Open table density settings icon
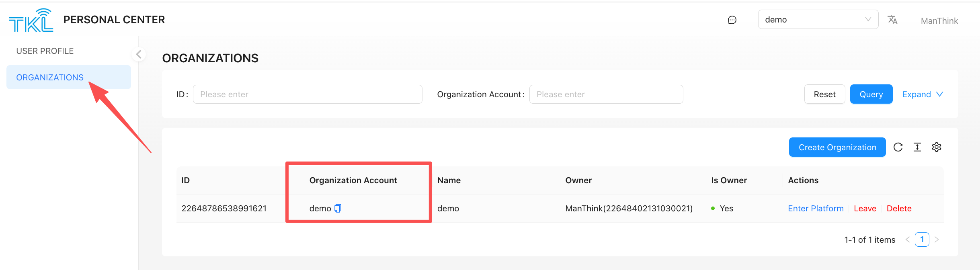The image size is (980, 270). [x=917, y=147]
